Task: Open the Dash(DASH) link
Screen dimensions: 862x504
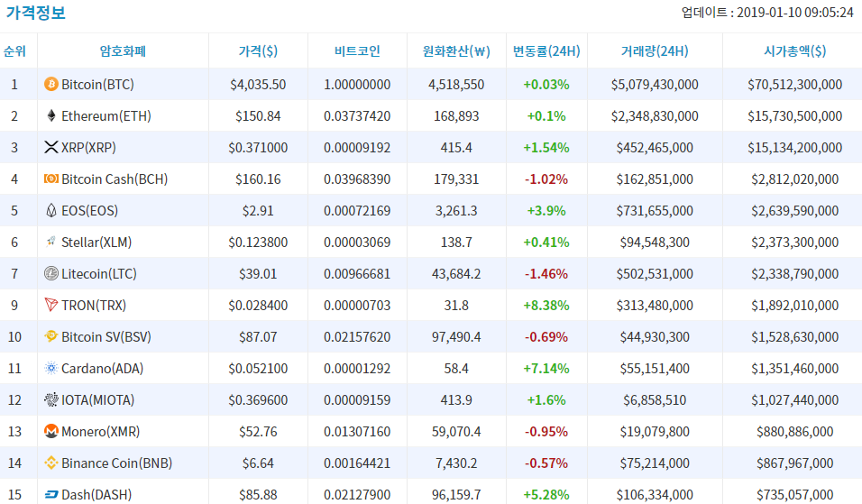Action: point(96,495)
